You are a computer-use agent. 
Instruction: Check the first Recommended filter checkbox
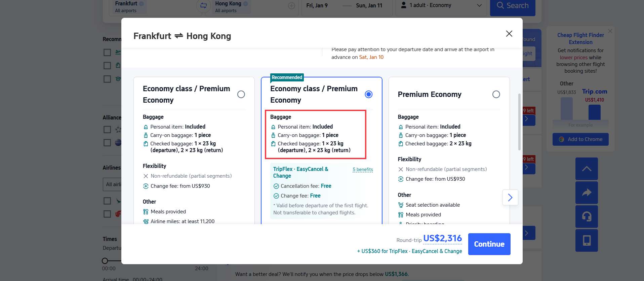[x=107, y=52]
